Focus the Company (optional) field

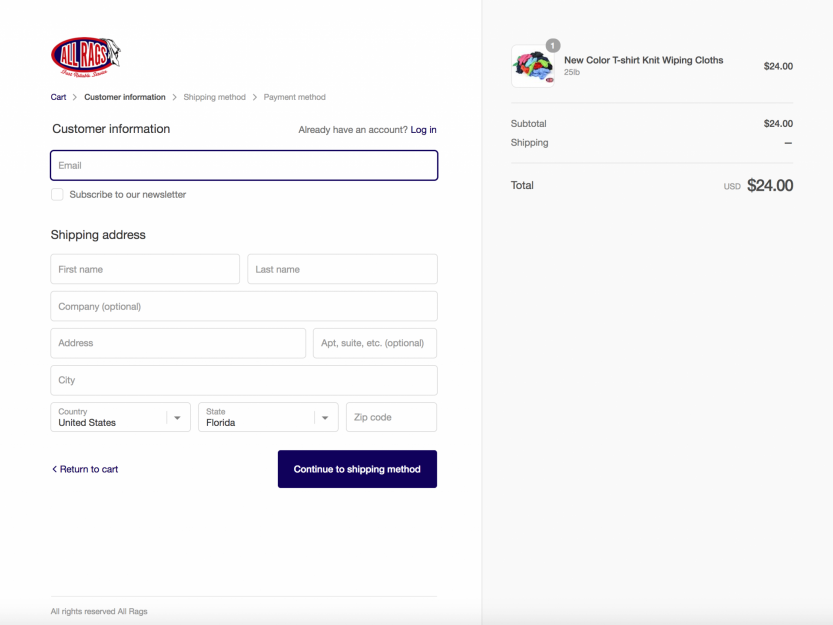[x=244, y=306]
